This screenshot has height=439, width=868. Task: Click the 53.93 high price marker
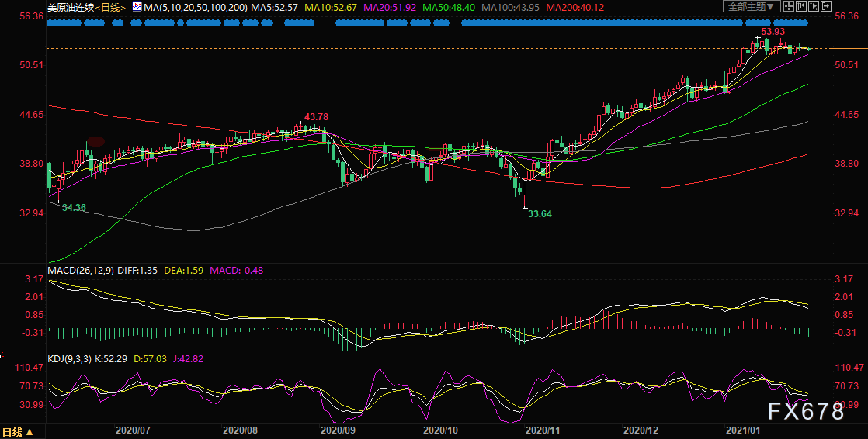coord(773,31)
